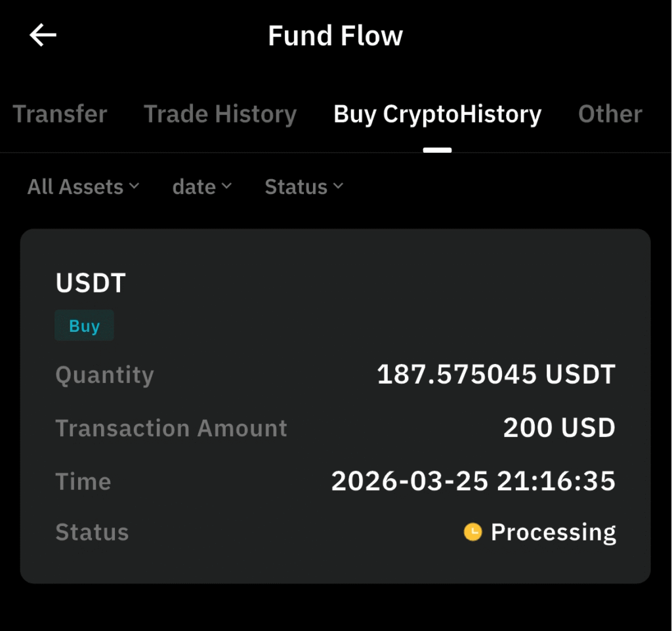
Task: Tap the back arrow icon
Action: coord(43,35)
